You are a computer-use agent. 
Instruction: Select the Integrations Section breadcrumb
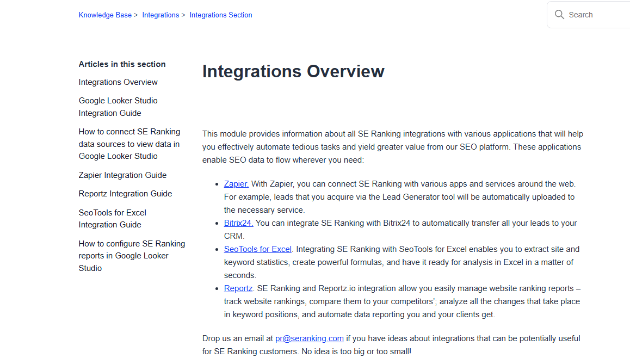tap(220, 15)
